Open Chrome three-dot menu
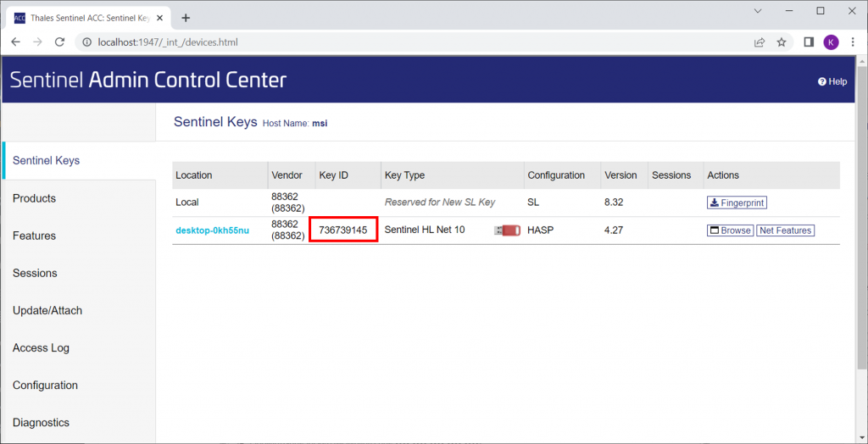 [853, 42]
